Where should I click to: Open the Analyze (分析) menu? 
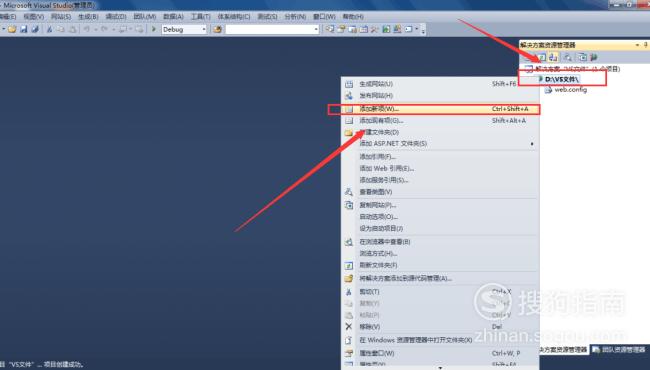point(295,17)
